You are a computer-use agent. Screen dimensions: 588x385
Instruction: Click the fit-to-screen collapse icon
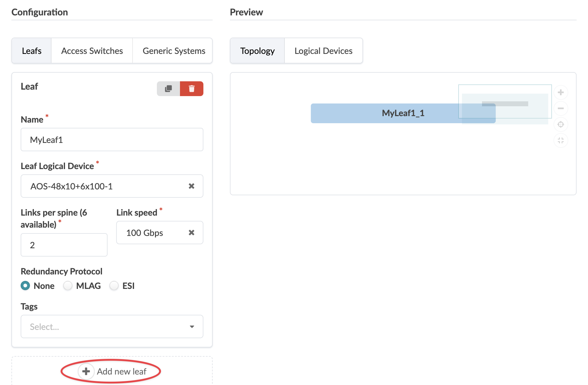(561, 140)
